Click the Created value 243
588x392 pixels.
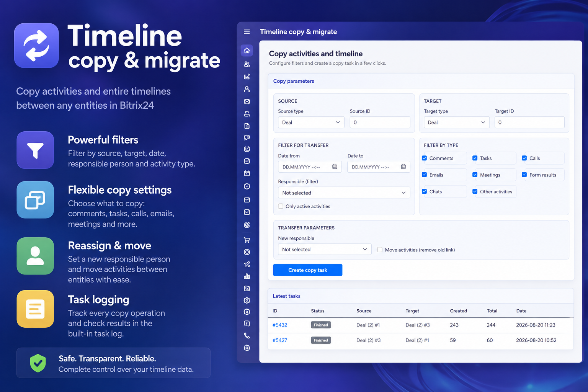454,325
